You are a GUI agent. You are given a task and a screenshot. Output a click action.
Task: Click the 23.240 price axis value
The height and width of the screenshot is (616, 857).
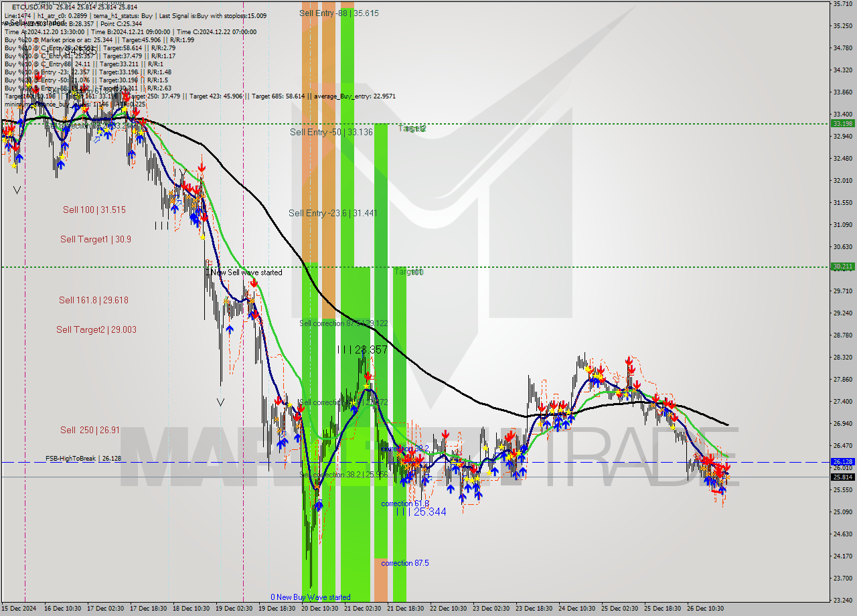pos(842,601)
